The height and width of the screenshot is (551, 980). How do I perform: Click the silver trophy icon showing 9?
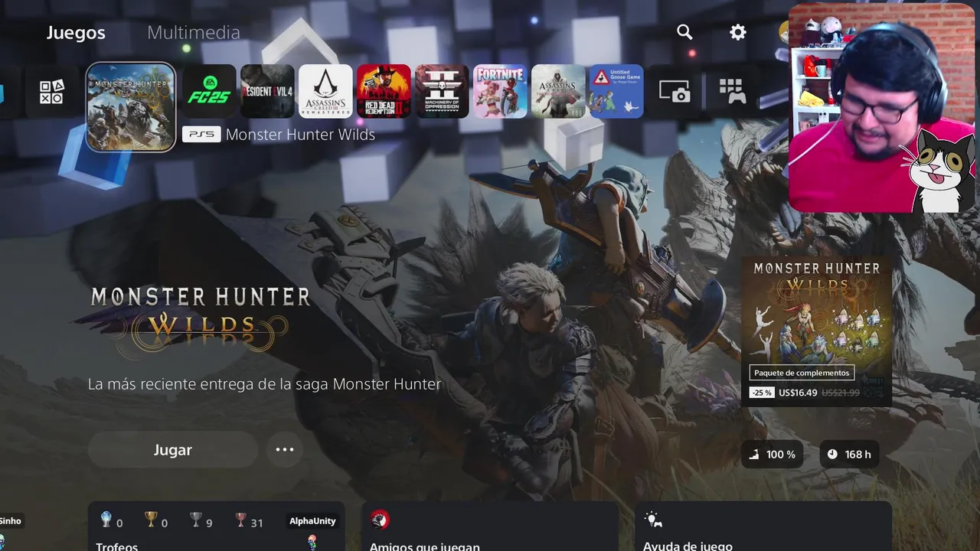point(196,520)
